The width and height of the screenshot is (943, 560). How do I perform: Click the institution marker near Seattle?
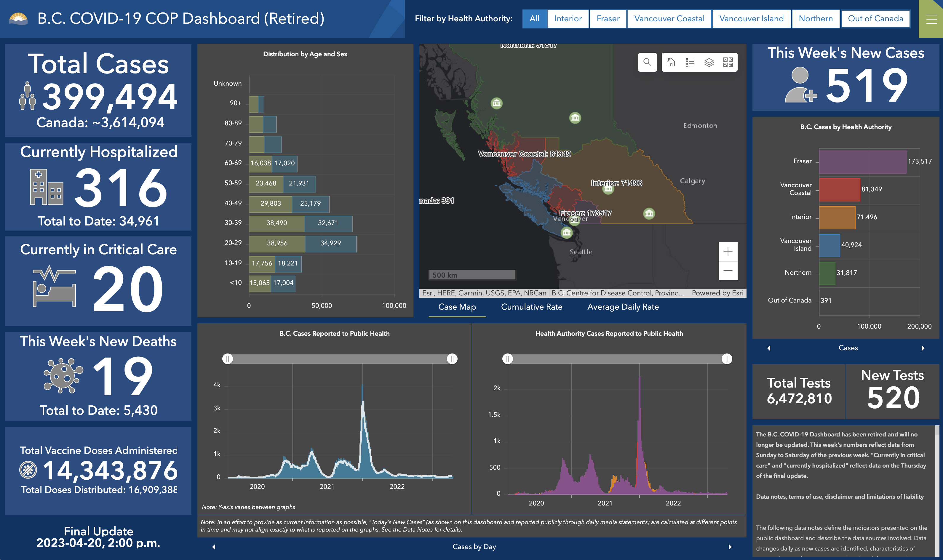(x=566, y=233)
